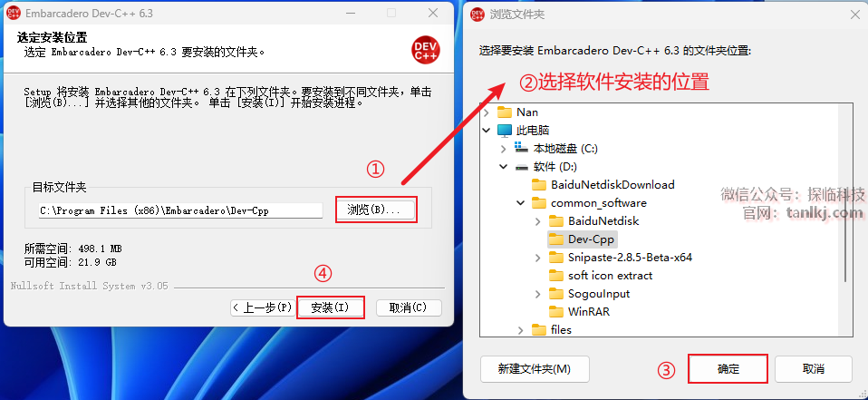Minimize the Dev-C++ installer window
Image resolution: width=868 pixels, height=400 pixels.
click(350, 13)
